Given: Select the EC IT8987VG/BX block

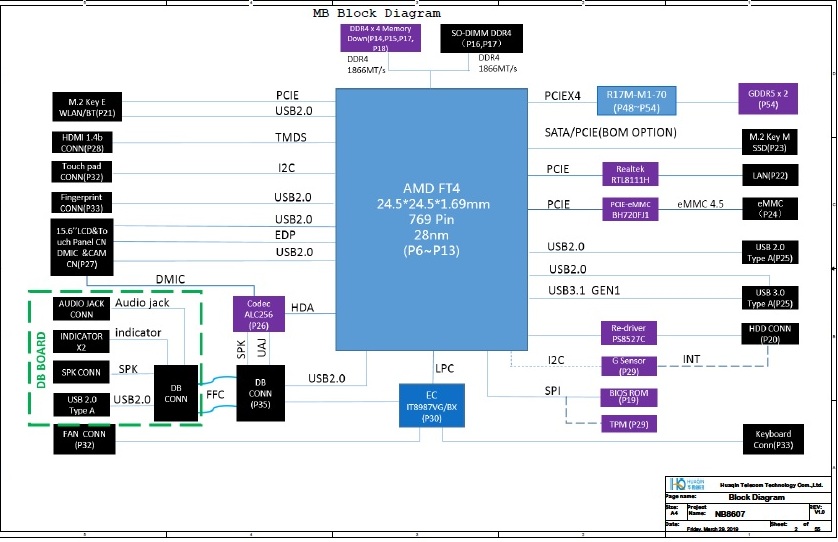Looking at the screenshot, I should tap(432, 404).
